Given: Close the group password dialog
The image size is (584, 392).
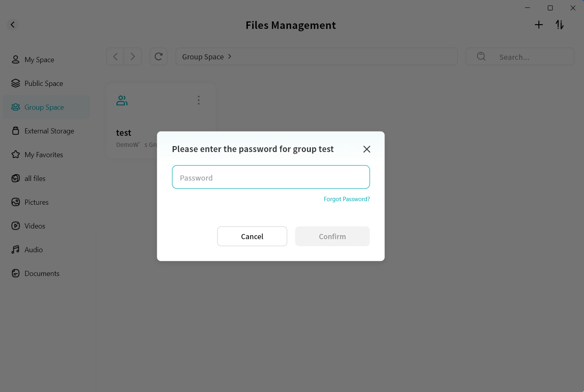Looking at the screenshot, I should coord(367,149).
